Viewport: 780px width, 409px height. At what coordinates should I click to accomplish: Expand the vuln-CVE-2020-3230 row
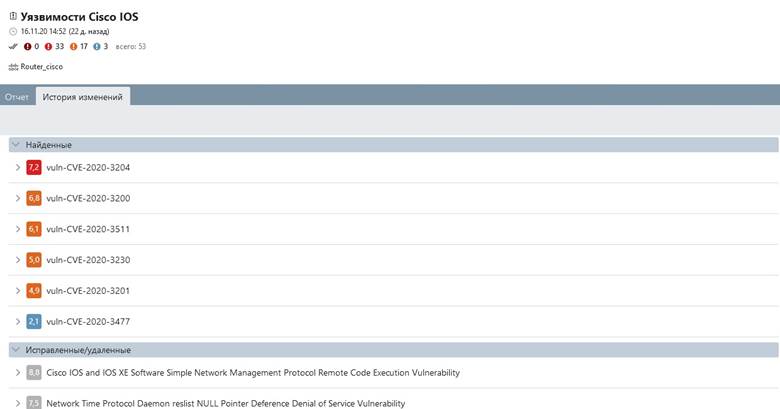click(x=18, y=260)
